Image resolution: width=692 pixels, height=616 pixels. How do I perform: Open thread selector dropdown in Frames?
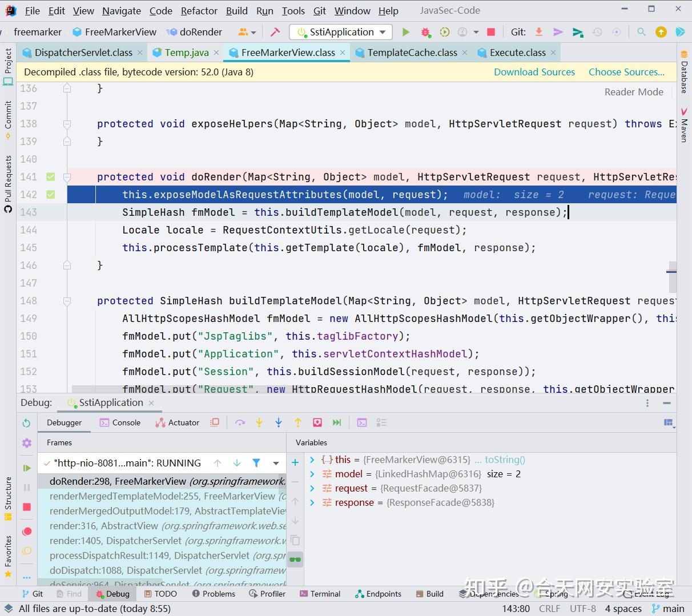pyautogui.click(x=276, y=463)
